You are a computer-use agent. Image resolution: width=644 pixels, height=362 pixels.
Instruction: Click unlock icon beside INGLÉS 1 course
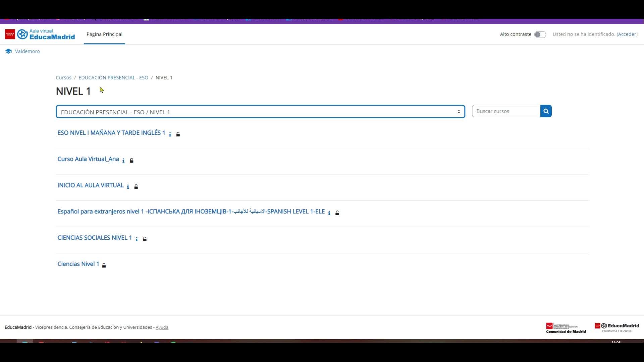(x=178, y=134)
